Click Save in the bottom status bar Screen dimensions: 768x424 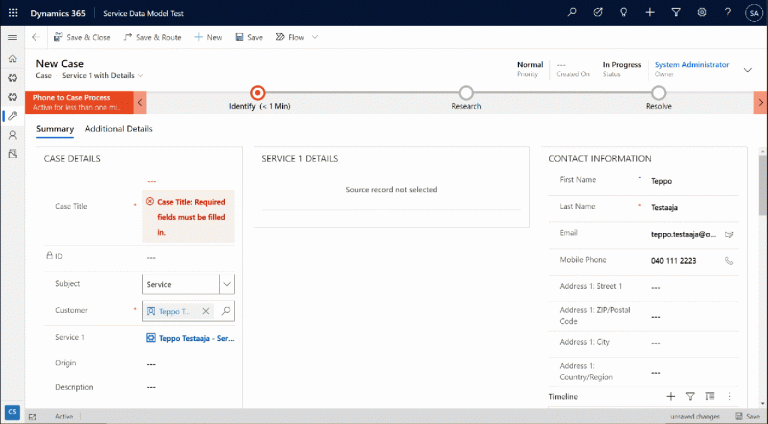coord(747,417)
